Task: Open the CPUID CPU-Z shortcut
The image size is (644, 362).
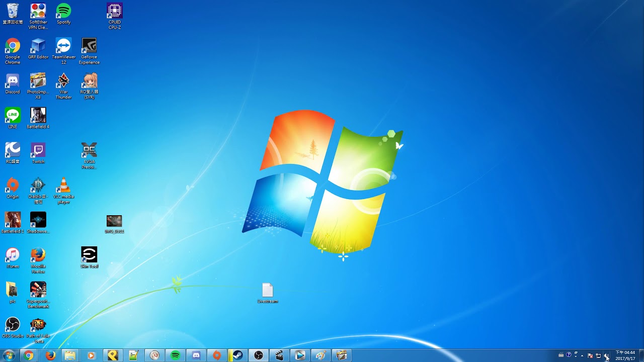Action: coord(115,16)
